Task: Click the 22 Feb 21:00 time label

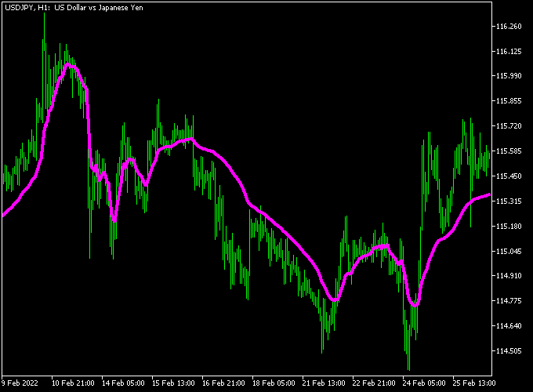Action: (x=374, y=383)
